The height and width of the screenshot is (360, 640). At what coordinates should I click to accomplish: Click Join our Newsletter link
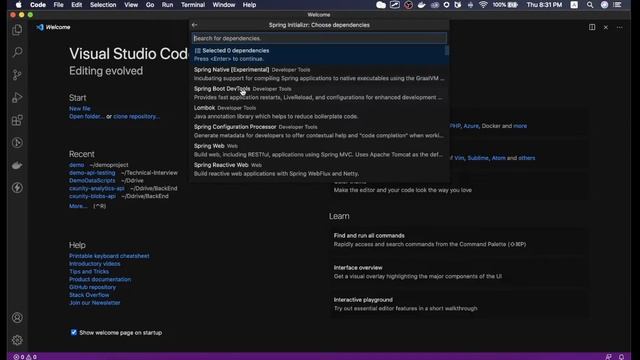pyautogui.click(x=94, y=303)
